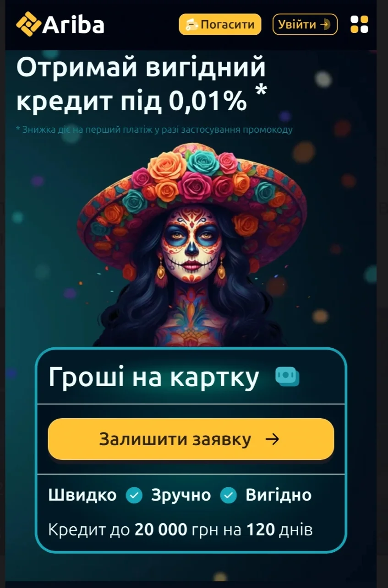Click the promo code discount footnote text
The height and width of the screenshot is (588, 388).
pos(154,129)
